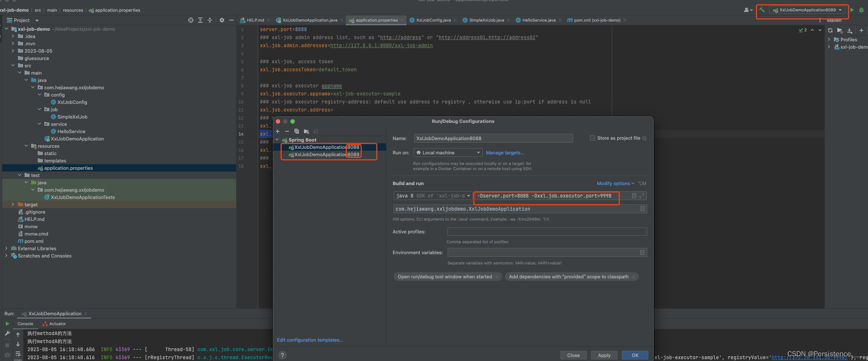Add new configuration with plus icon
This screenshot has height=361, width=868.
click(x=278, y=131)
